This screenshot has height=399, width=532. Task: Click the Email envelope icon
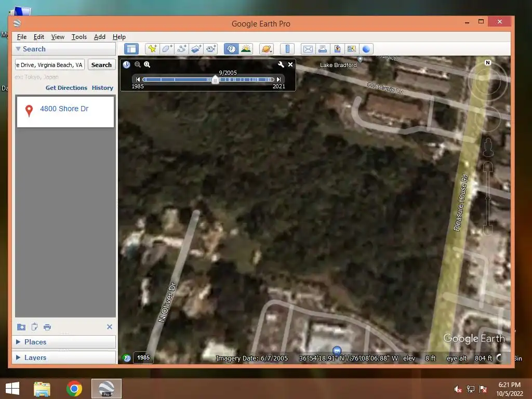click(x=308, y=49)
